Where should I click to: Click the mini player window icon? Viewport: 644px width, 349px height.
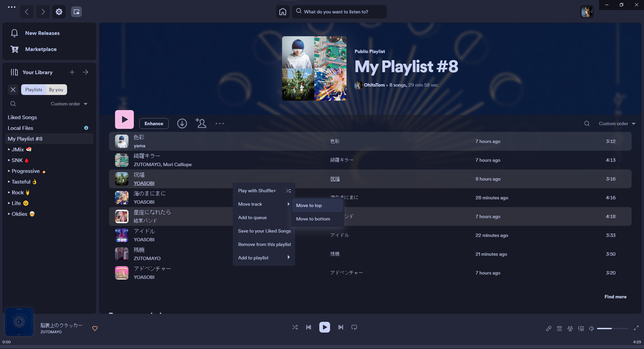[76, 12]
